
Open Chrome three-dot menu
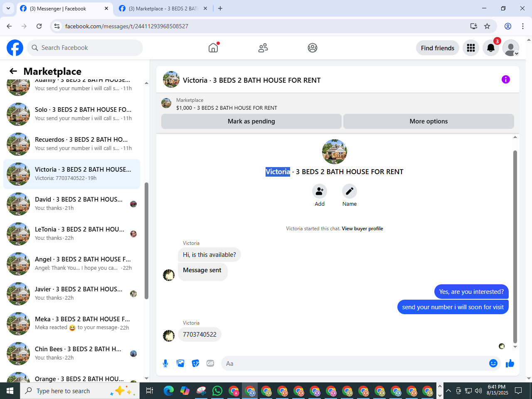[x=523, y=26]
